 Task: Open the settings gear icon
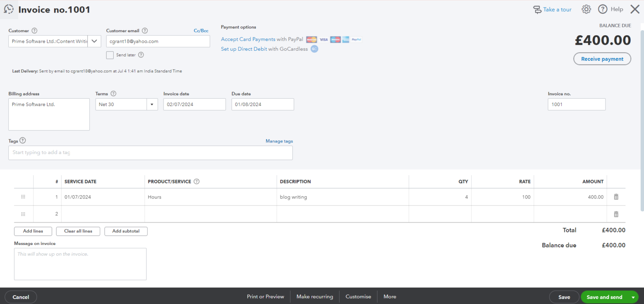click(586, 9)
